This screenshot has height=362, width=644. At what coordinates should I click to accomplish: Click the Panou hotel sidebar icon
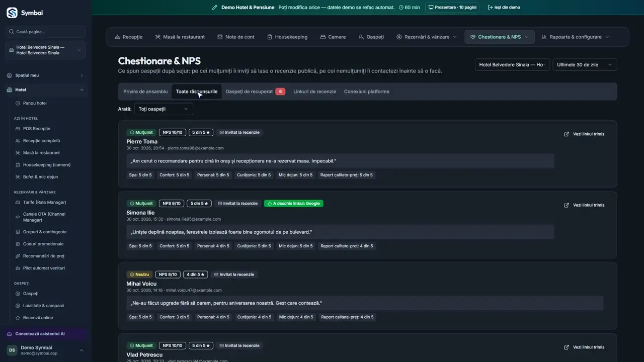pyautogui.click(x=18, y=103)
